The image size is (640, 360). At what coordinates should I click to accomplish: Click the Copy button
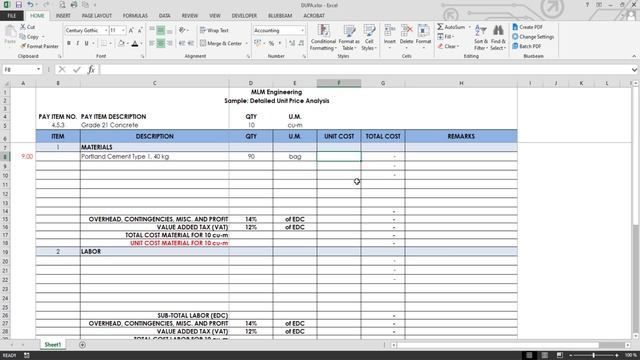click(29, 37)
